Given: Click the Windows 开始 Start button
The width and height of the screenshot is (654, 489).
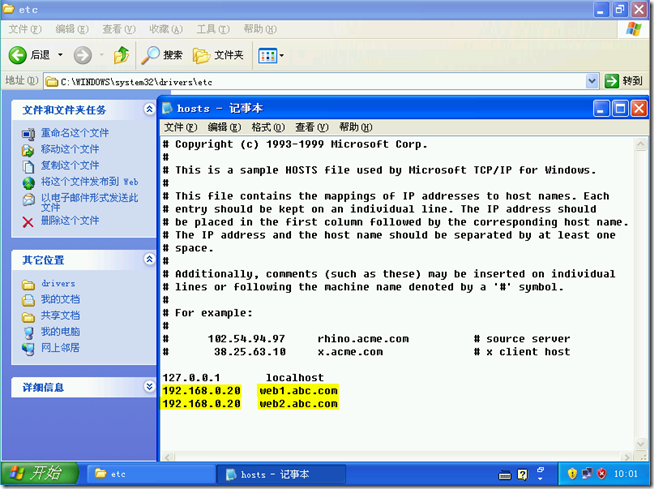Looking at the screenshot, I should pos(39,474).
